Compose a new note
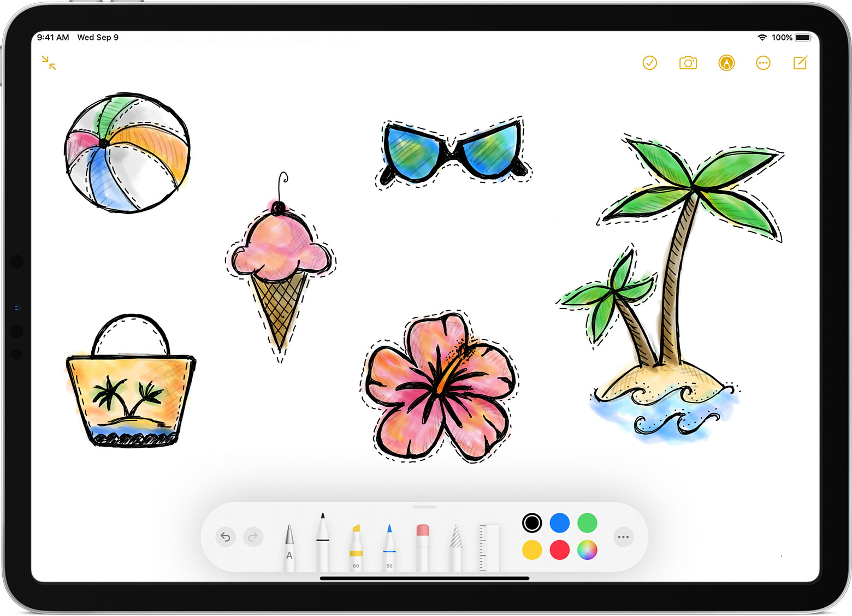The width and height of the screenshot is (852, 616). pos(800,63)
